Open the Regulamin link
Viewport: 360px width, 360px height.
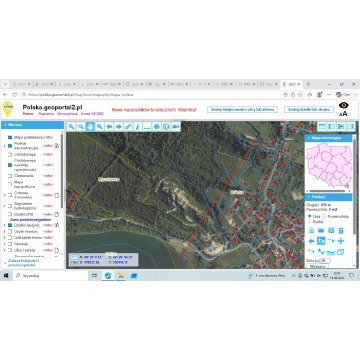(45, 113)
